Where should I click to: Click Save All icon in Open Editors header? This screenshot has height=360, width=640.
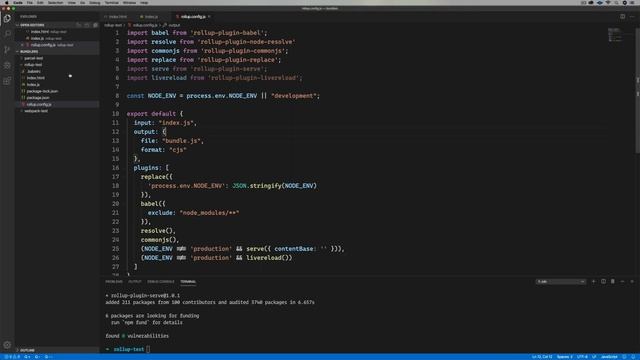(87, 25)
